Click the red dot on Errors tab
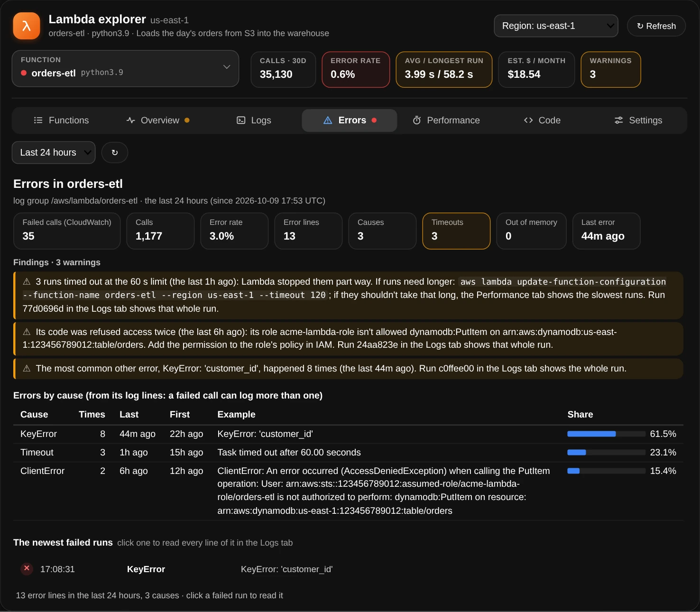 click(x=374, y=121)
